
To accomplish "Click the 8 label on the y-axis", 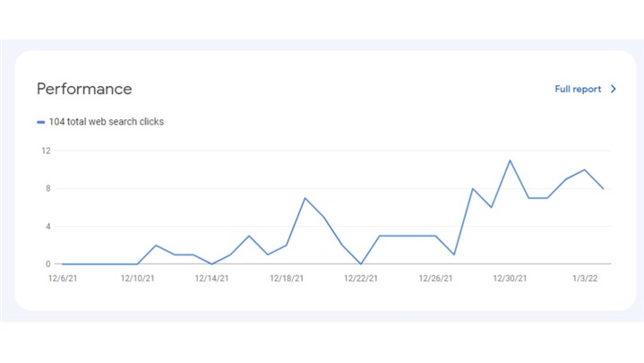I will pos(47,188).
